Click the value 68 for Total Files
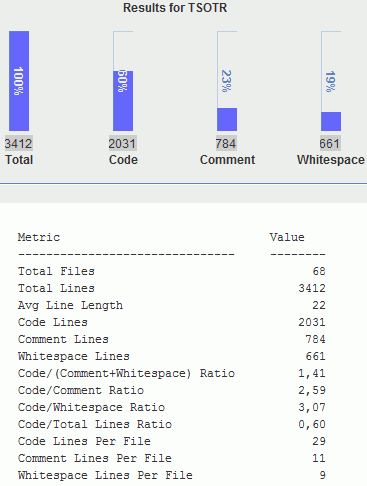This screenshot has width=367, height=486. (319, 271)
